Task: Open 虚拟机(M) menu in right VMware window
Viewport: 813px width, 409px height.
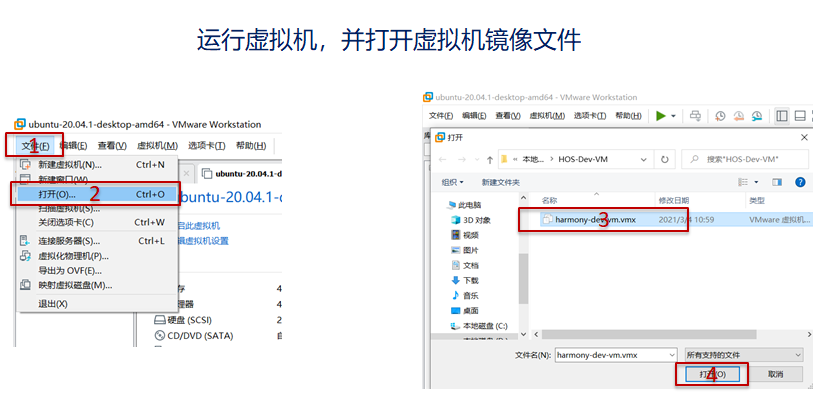Action: [546, 116]
